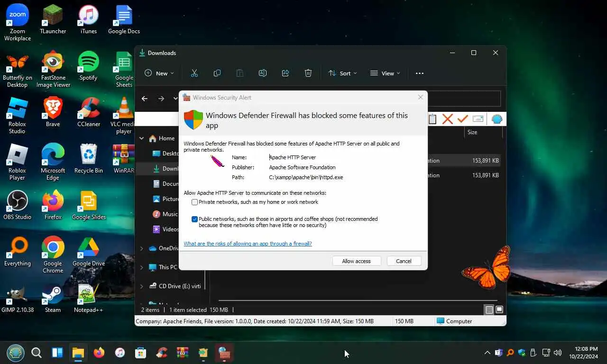This screenshot has width=607, height=364.
Task: Click the envelope icon in the toolbar
Action: (x=478, y=119)
